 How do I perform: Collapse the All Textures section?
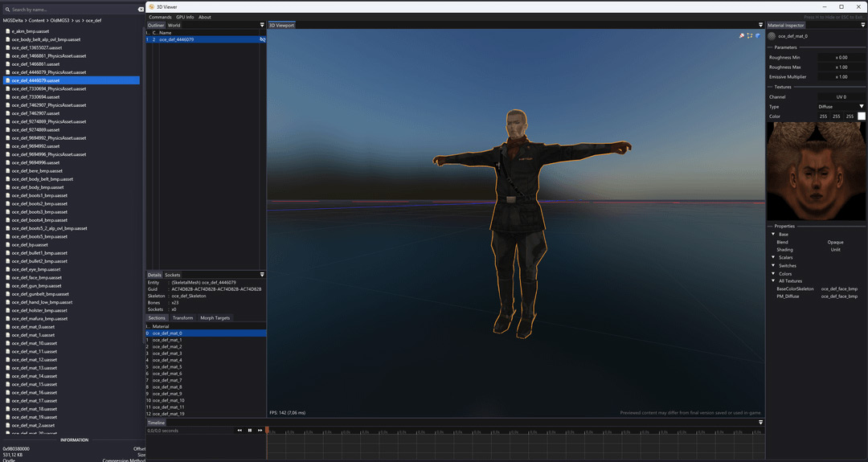click(773, 280)
